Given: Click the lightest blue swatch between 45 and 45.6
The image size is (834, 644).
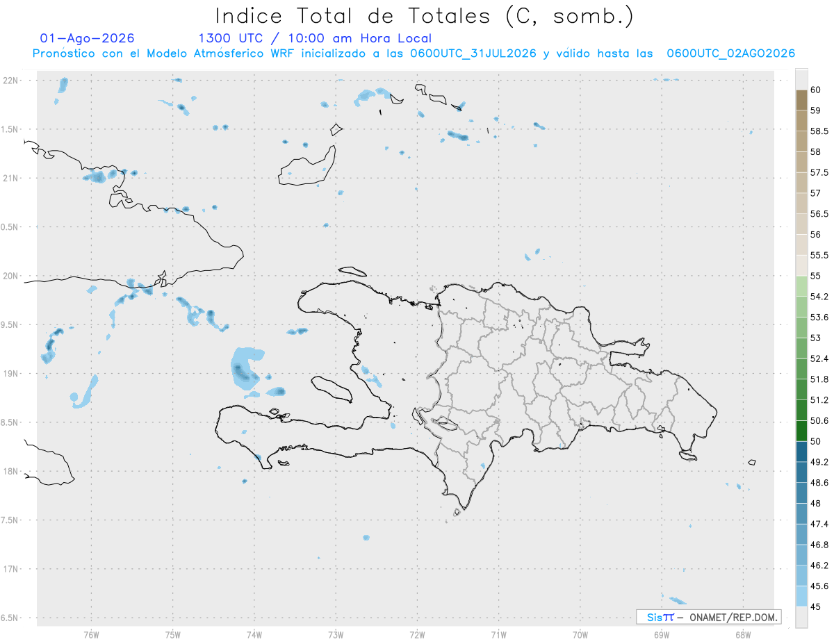Looking at the screenshot, I should [x=801, y=596].
